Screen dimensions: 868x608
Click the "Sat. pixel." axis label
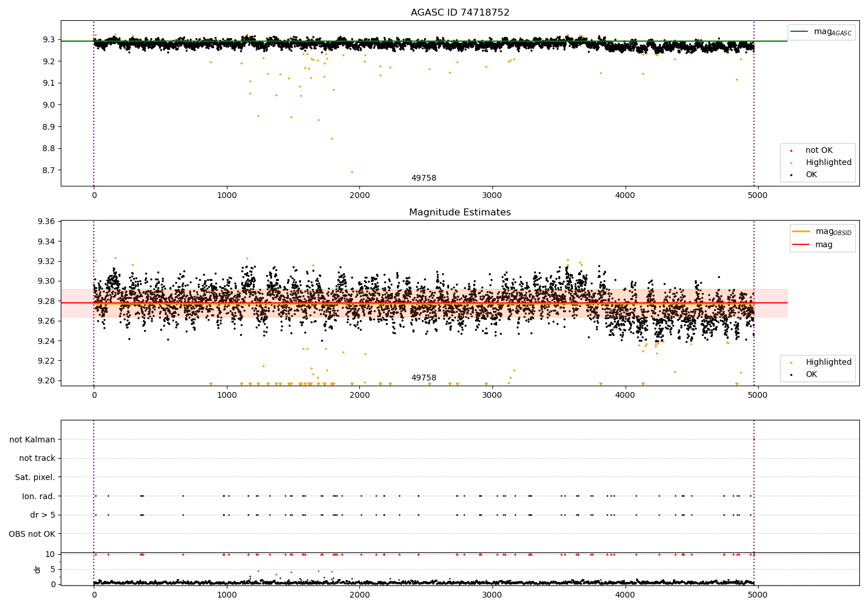pyautogui.click(x=35, y=477)
